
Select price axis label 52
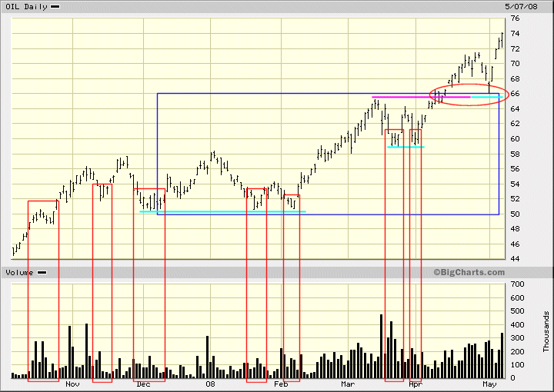point(515,198)
